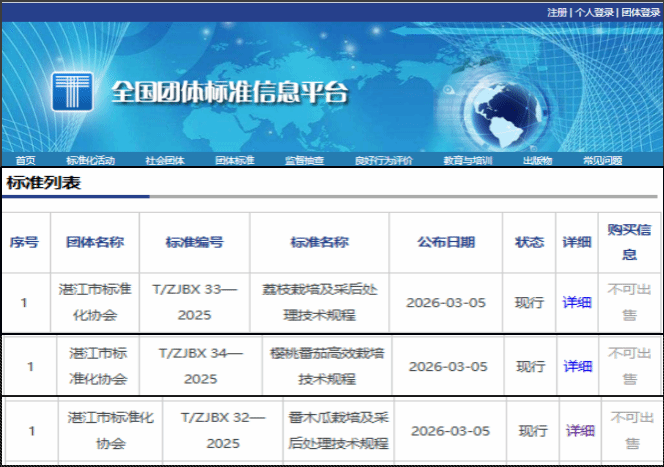
Task: Open 团体登录 group login
Action: point(640,12)
